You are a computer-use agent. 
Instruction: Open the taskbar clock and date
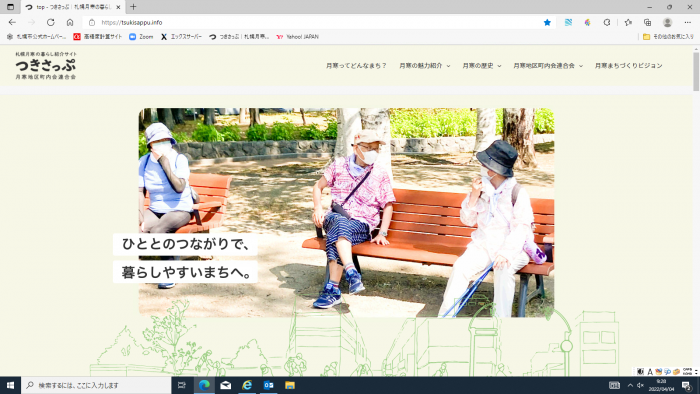[662, 385]
